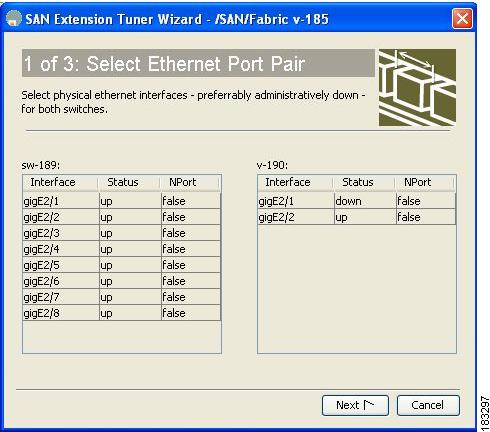Click the network blocks wizard graphic
Image resolution: width=490 pixels, height=432 pixels.
coord(417,88)
